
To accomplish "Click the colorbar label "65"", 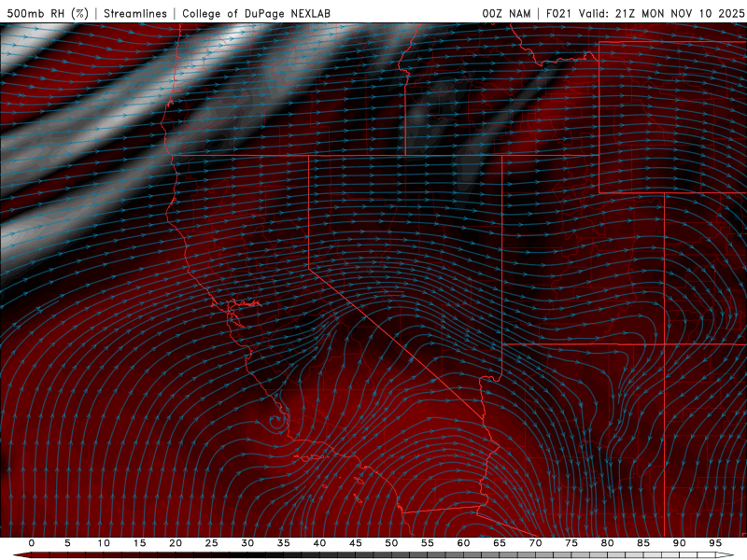I will pos(500,543).
